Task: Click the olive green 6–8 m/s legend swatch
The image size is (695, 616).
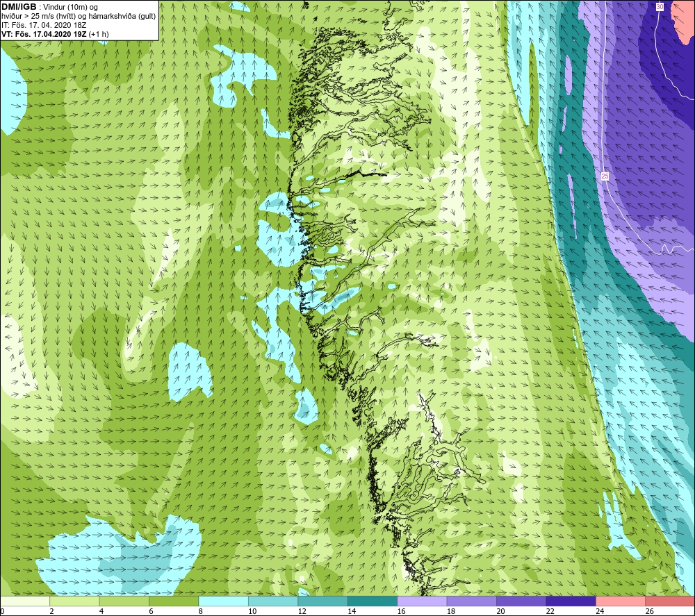Action: 174,601
